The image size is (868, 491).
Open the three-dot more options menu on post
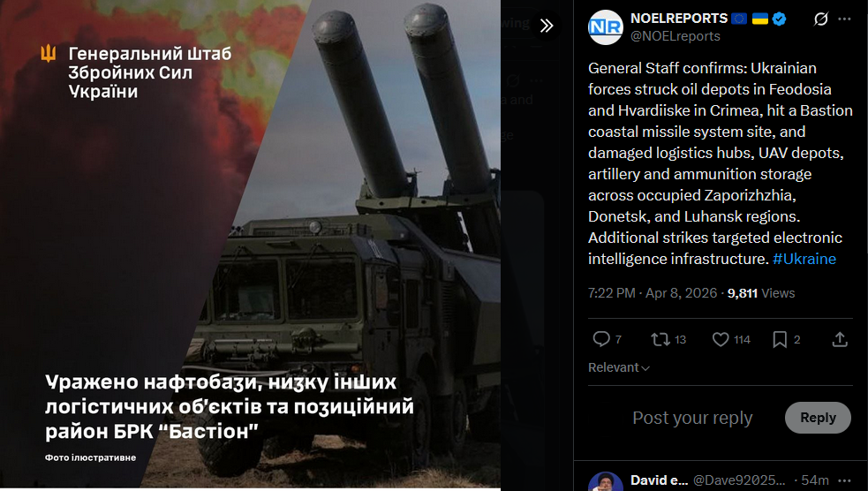[844, 19]
